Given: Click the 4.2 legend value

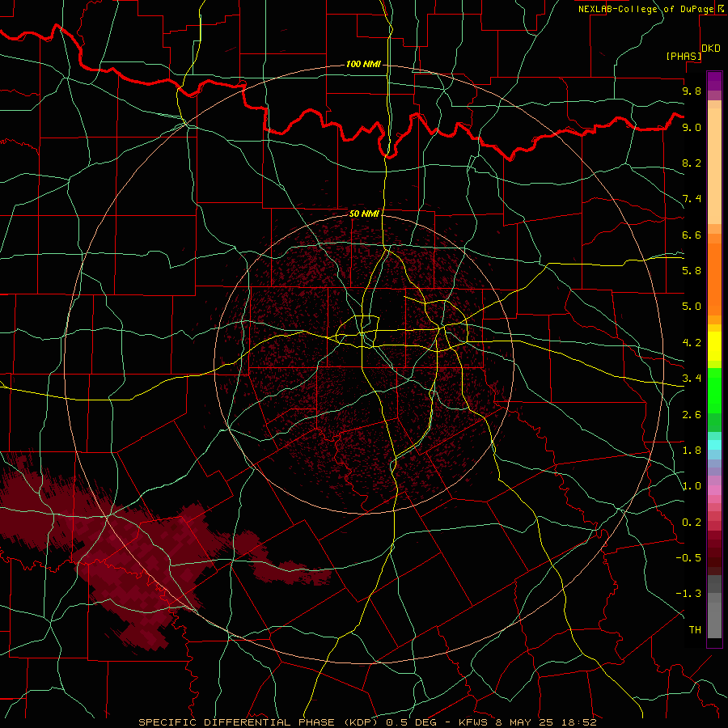Looking at the screenshot, I should click(x=692, y=343).
